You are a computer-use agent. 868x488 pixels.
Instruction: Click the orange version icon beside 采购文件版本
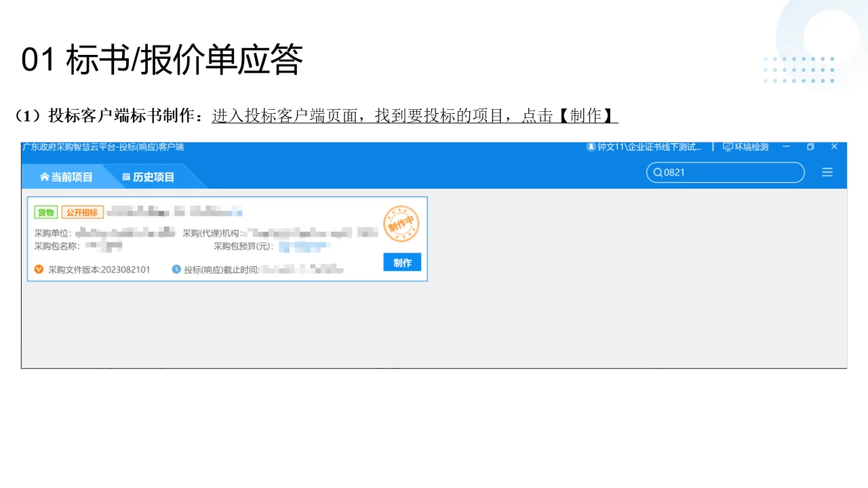38,268
